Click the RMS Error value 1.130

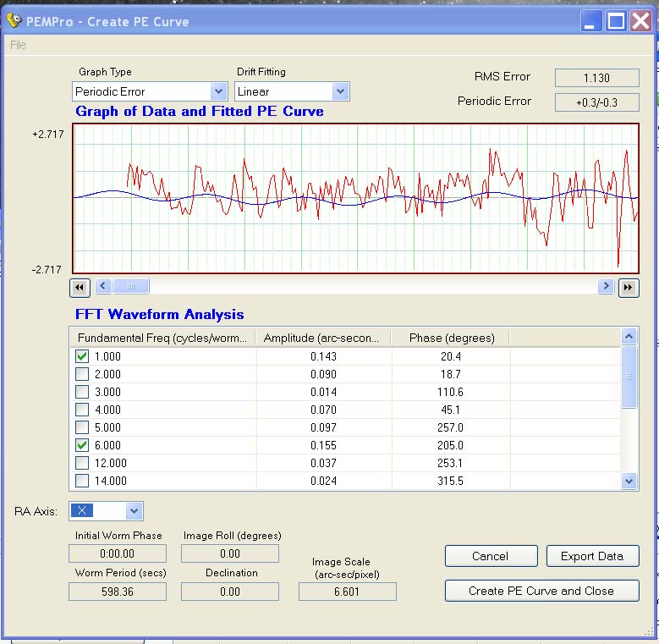click(596, 78)
